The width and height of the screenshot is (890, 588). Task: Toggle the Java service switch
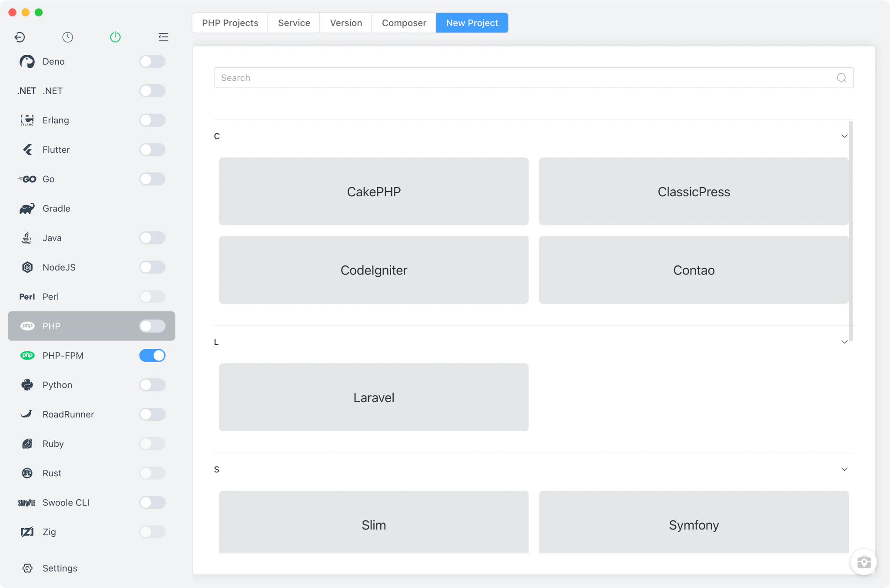coord(152,238)
